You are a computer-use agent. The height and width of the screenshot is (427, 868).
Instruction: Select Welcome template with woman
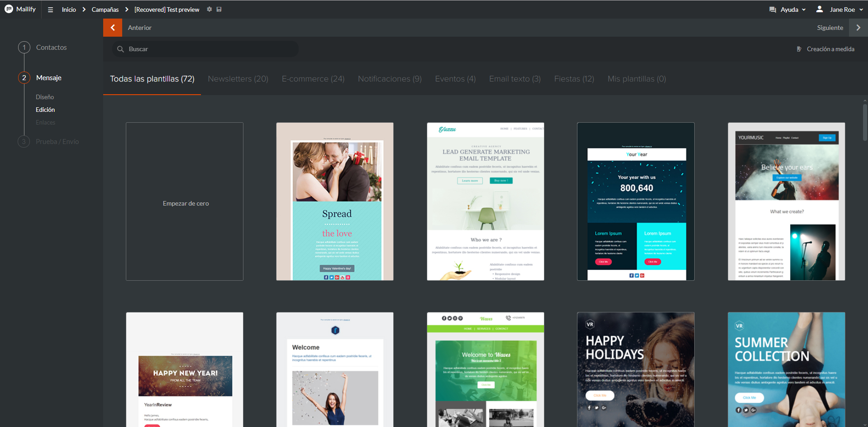tap(335, 369)
